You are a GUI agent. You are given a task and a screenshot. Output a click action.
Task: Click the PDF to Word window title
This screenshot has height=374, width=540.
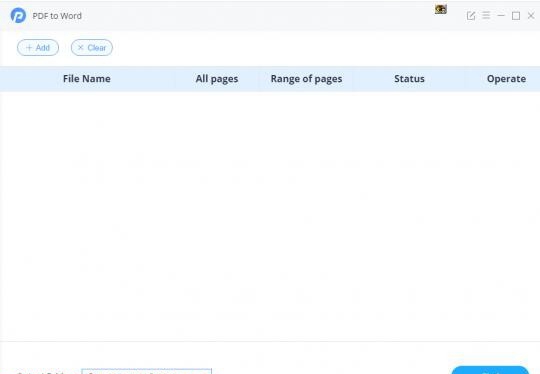click(57, 16)
